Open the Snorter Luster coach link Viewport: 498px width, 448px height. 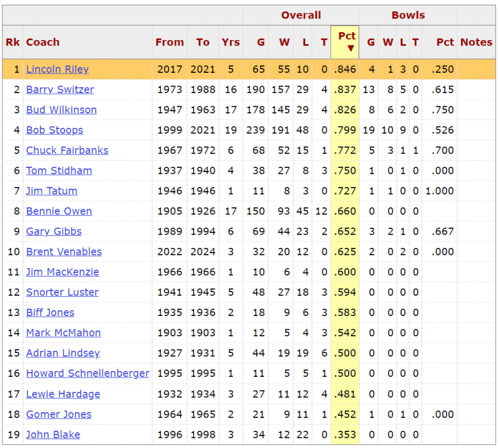[62, 292]
